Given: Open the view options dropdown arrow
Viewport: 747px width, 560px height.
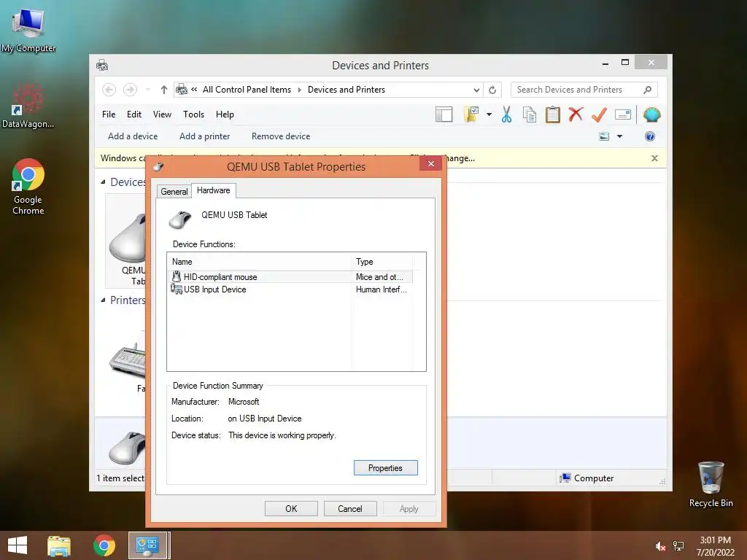Looking at the screenshot, I should 619,136.
